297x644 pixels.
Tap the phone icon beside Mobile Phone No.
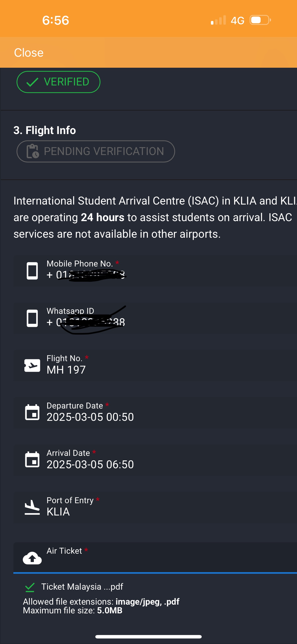32,271
